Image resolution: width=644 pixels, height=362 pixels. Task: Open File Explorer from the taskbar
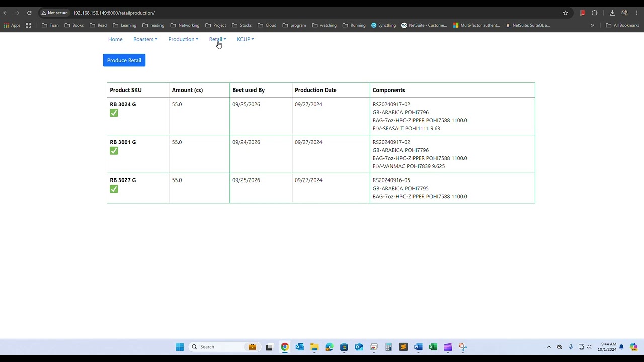[x=314, y=347]
